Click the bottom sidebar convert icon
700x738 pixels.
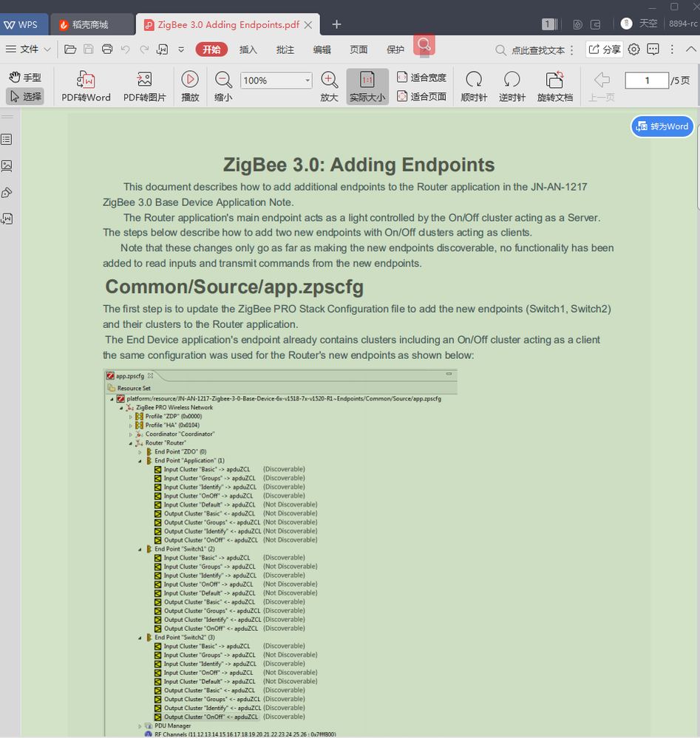pyautogui.click(x=7, y=219)
